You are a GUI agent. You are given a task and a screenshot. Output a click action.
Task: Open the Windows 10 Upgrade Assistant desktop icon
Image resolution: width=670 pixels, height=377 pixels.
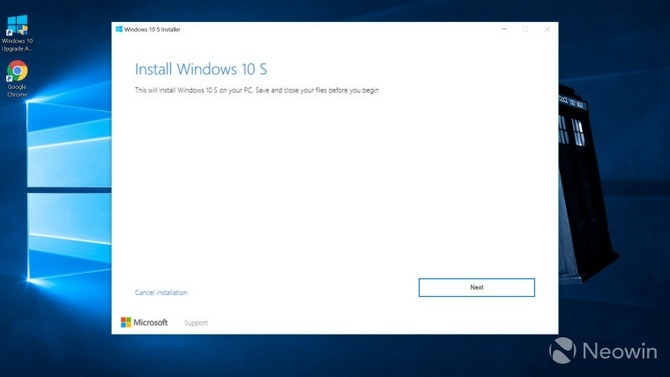[x=17, y=33]
